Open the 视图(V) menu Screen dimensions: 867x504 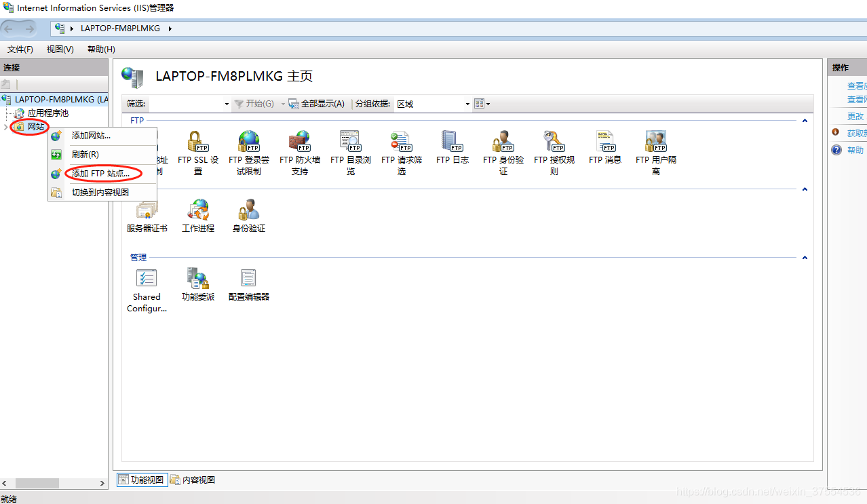[60, 49]
